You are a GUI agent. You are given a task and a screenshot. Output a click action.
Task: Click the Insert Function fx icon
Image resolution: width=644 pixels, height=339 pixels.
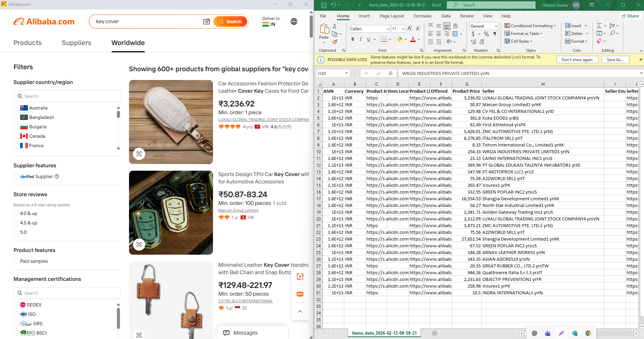coord(391,73)
